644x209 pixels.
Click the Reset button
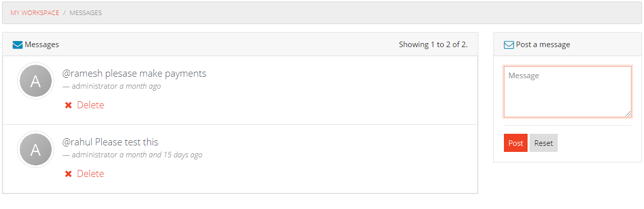tap(544, 143)
